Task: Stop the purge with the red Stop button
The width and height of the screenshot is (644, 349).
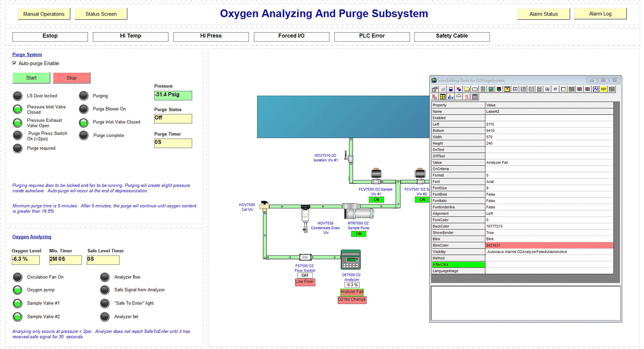Action: (71, 78)
